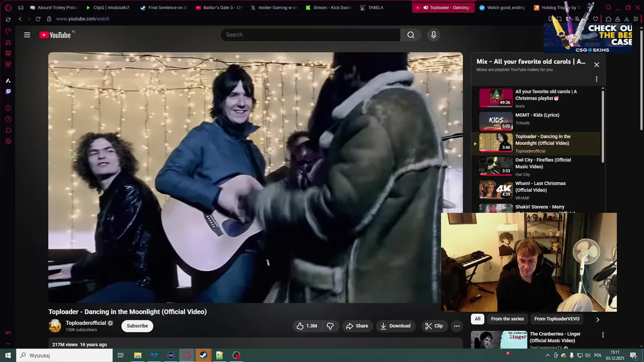Open Opera GX main menu logo

[8, 8]
